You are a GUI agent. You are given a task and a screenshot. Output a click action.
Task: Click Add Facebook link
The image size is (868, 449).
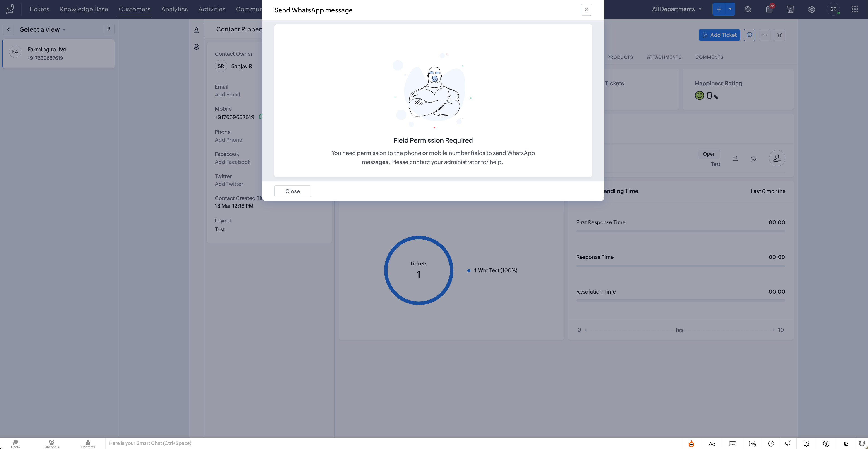233,162
